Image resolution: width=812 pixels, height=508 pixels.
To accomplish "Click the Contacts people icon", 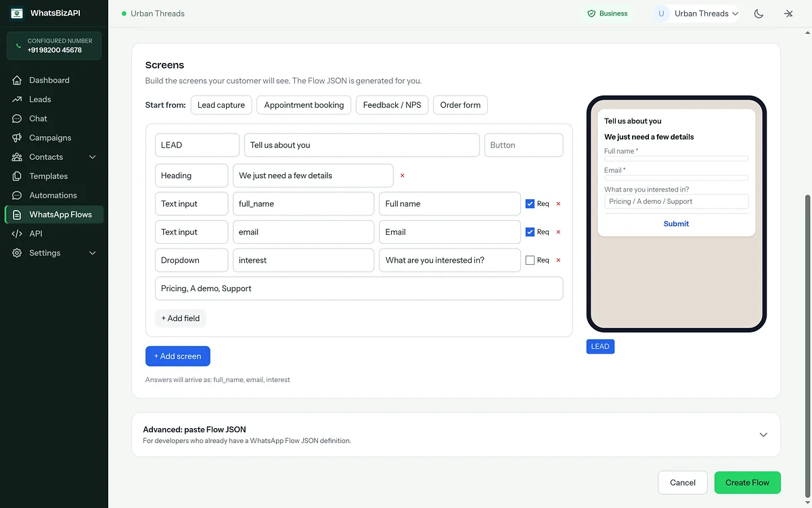I will pos(17,157).
